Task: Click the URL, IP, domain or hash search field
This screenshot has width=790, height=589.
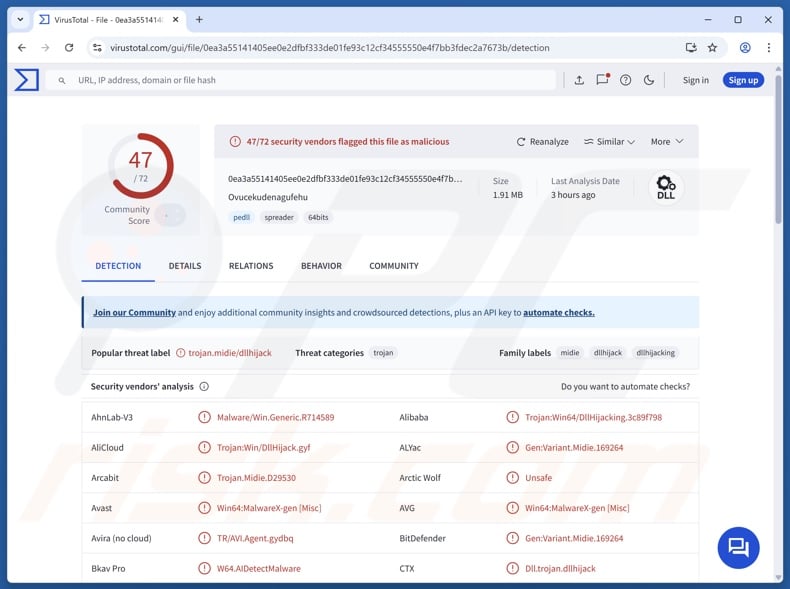Action: tap(310, 80)
